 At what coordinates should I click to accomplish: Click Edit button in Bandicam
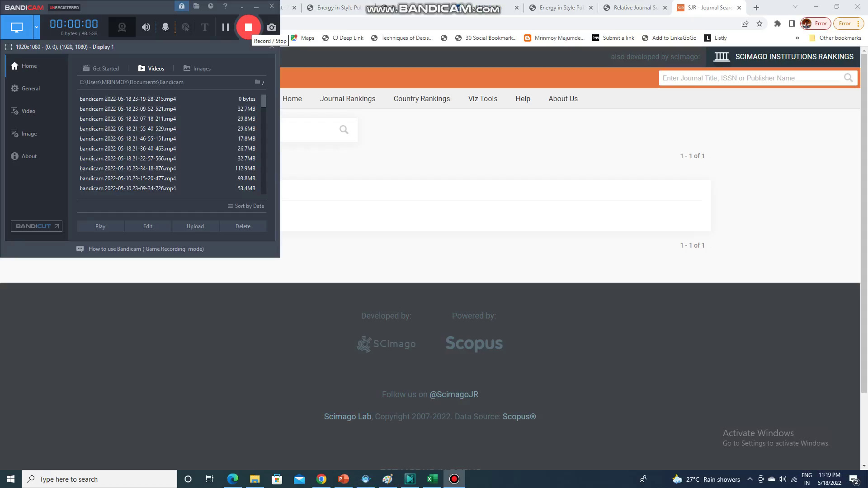point(148,226)
